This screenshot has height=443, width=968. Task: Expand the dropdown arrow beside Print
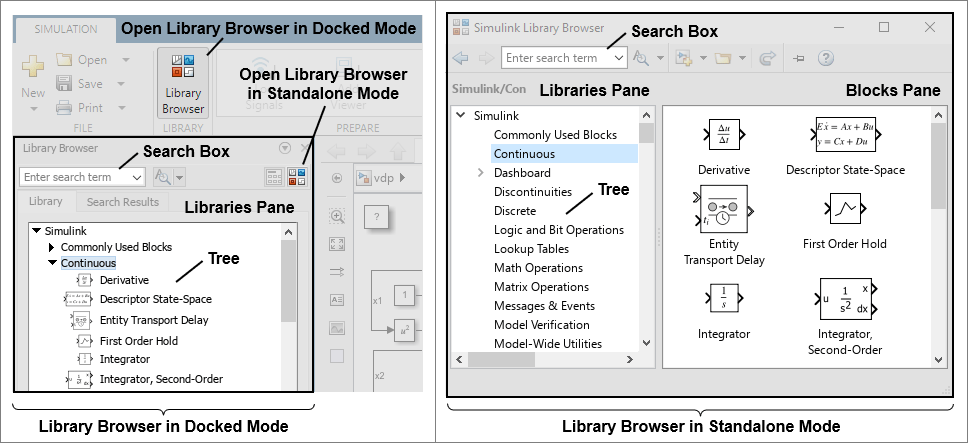[121, 107]
